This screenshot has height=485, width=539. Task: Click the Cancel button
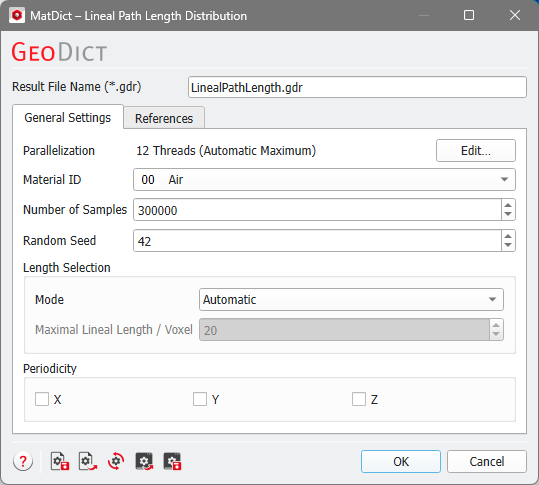[x=487, y=461]
